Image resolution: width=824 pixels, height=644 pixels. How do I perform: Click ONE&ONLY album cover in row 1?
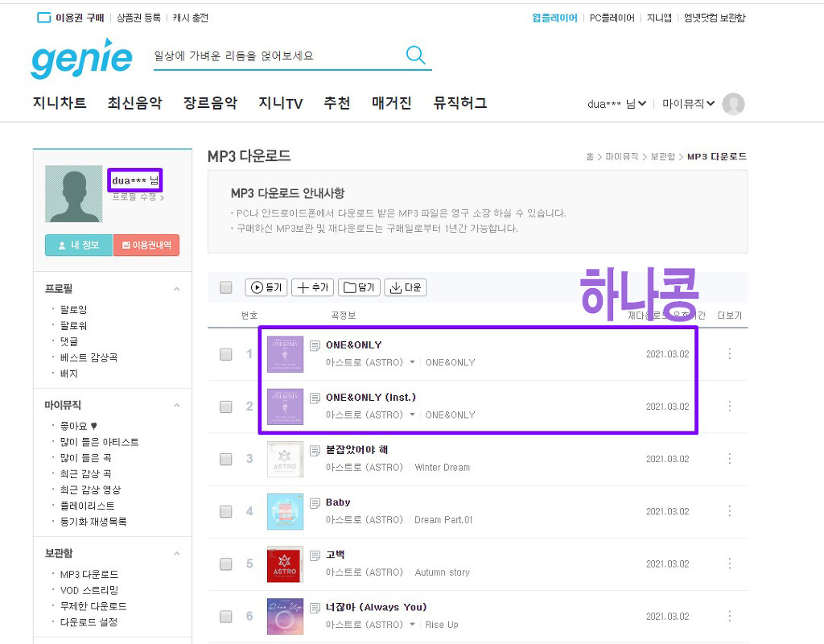tap(285, 354)
